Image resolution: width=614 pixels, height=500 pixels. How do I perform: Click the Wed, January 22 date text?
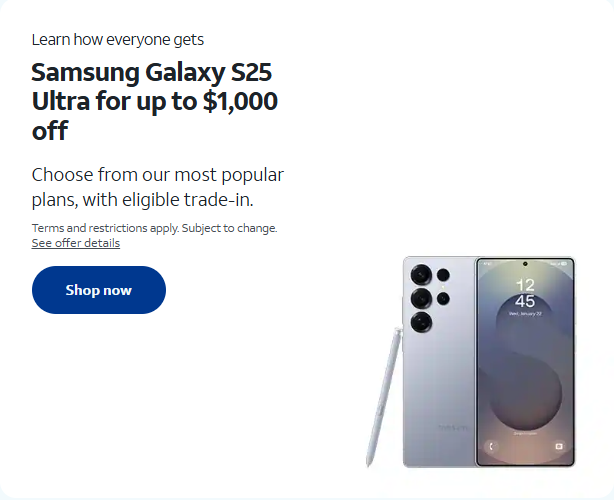(525, 314)
